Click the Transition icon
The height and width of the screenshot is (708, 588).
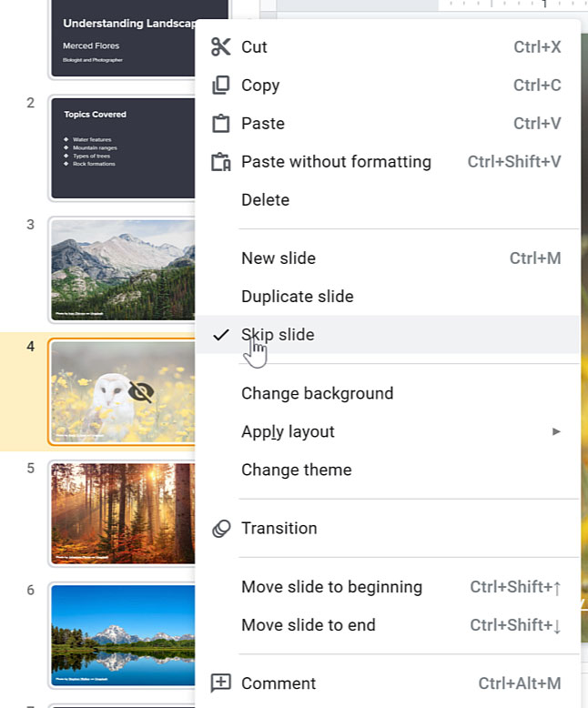220,529
